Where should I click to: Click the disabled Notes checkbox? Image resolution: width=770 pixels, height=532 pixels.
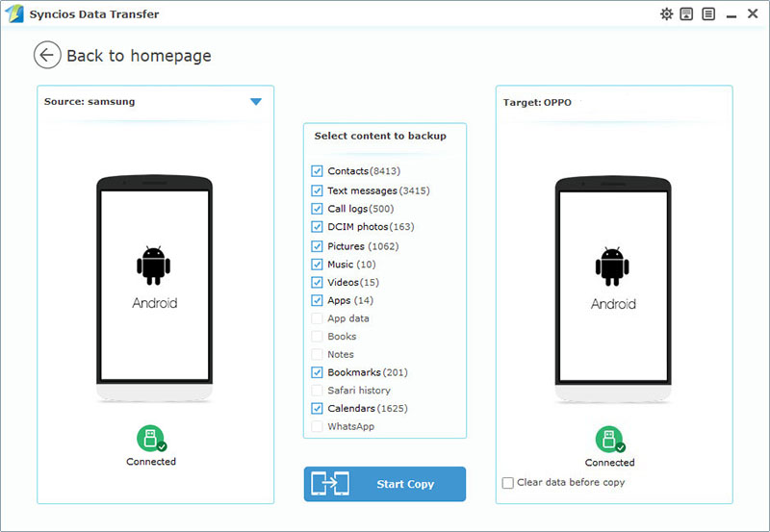(317, 354)
